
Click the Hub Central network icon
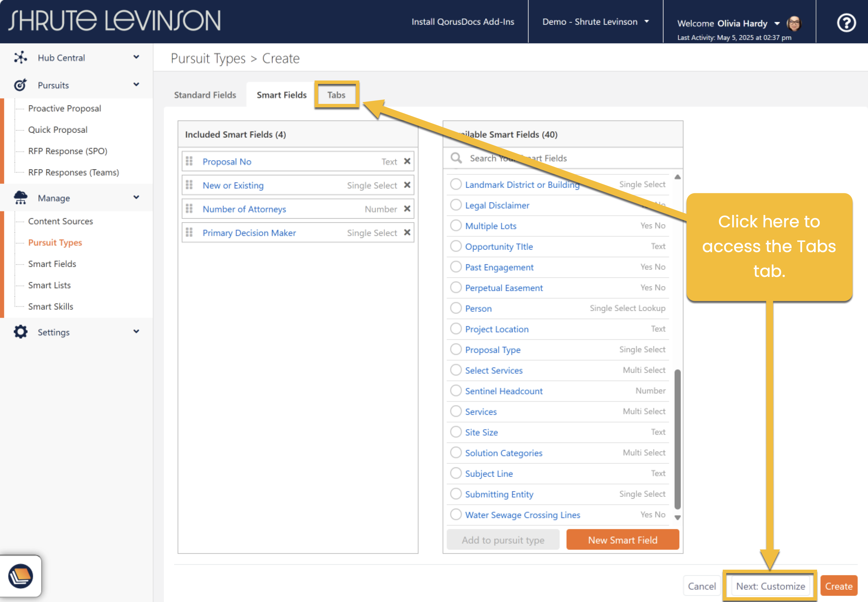pos(20,58)
